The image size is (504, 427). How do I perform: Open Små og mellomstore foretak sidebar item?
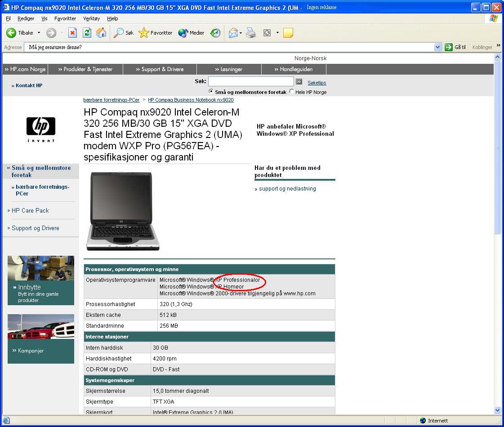[x=41, y=171]
